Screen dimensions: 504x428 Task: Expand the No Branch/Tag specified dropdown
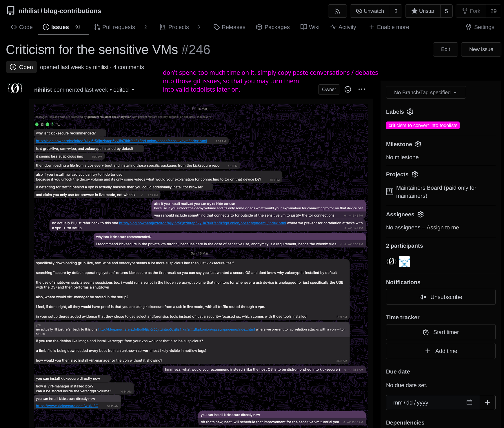(x=426, y=93)
